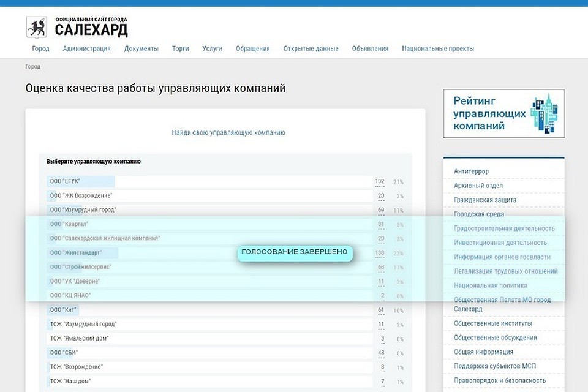
Task: Open the Поддержка субъектов МСП link
Action: (x=495, y=366)
